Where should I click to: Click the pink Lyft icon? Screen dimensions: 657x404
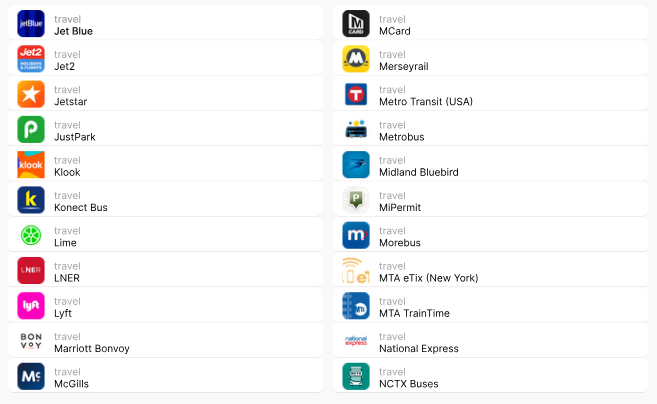click(31, 306)
